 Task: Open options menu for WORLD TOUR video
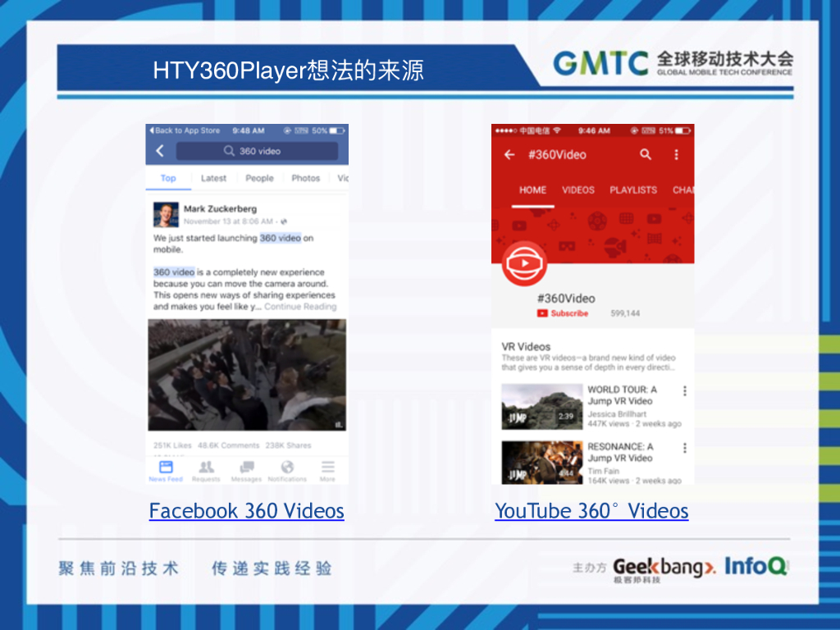click(685, 391)
